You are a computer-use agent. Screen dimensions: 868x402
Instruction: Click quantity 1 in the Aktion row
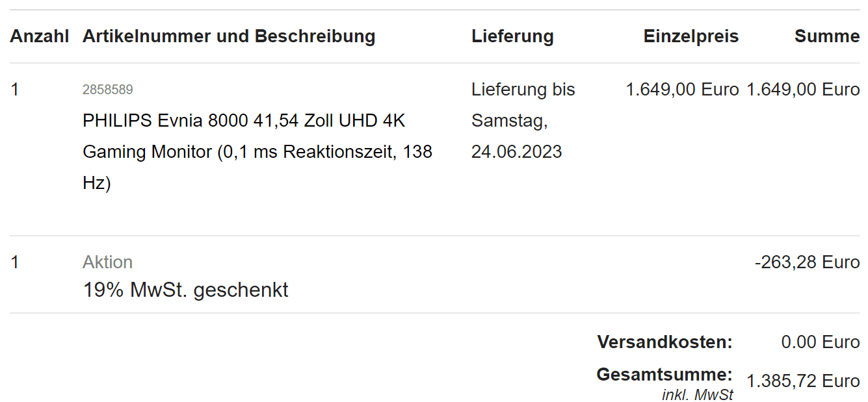[15, 262]
